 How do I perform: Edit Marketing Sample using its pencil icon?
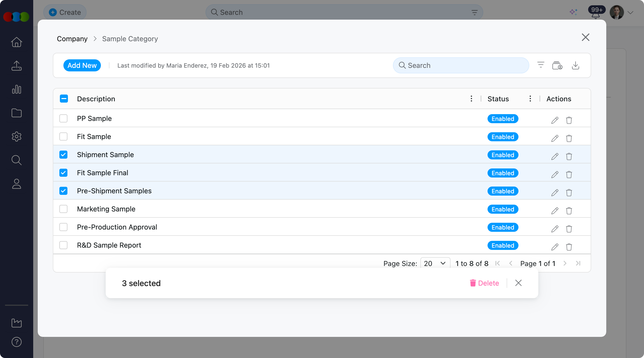point(555,211)
